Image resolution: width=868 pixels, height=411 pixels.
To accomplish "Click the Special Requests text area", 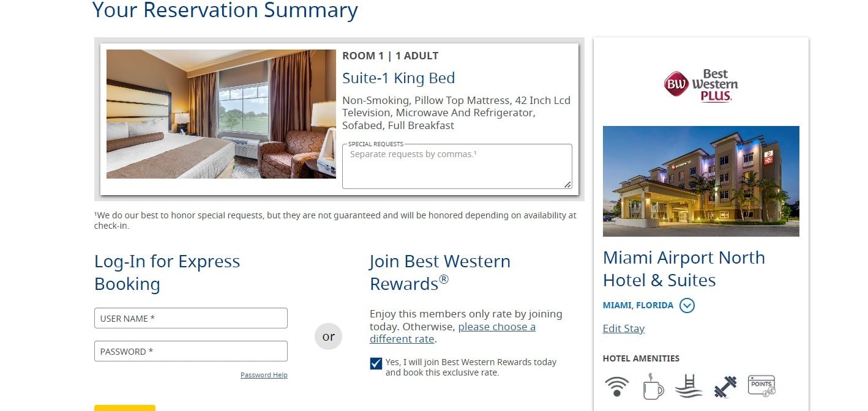I will click(x=457, y=165).
